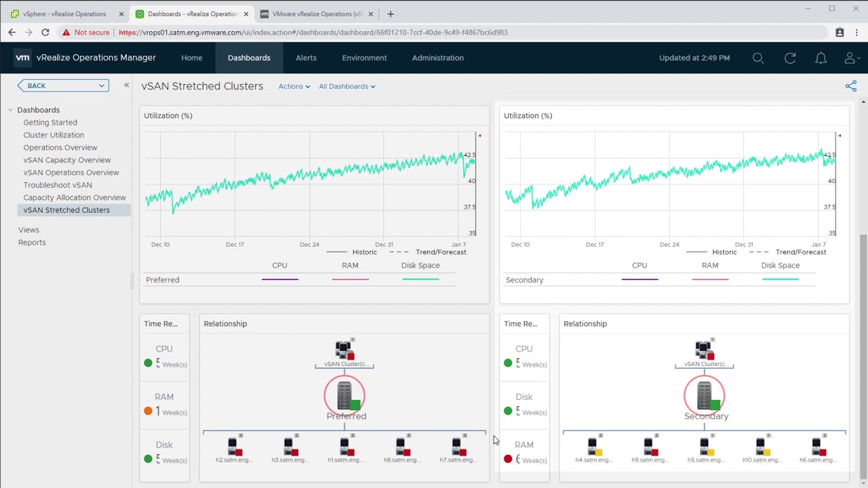This screenshot has height=488, width=868.
Task: Click the h2.satm.eng host icon
Action: coord(233,447)
